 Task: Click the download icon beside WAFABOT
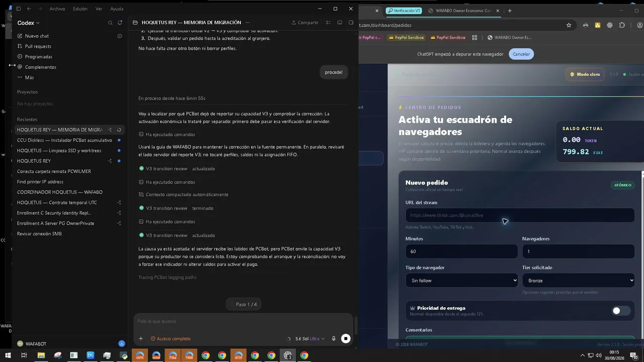pyautogui.click(x=121, y=344)
